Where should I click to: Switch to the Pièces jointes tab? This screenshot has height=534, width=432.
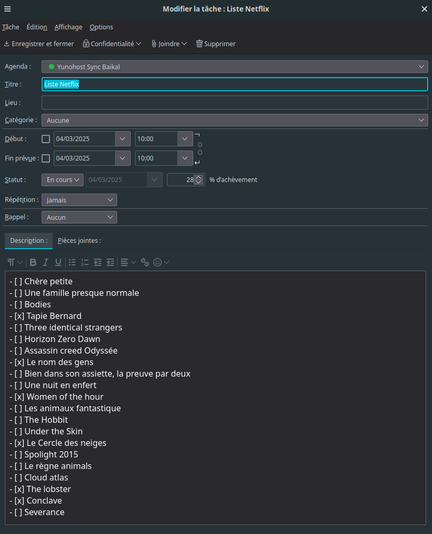coord(79,240)
